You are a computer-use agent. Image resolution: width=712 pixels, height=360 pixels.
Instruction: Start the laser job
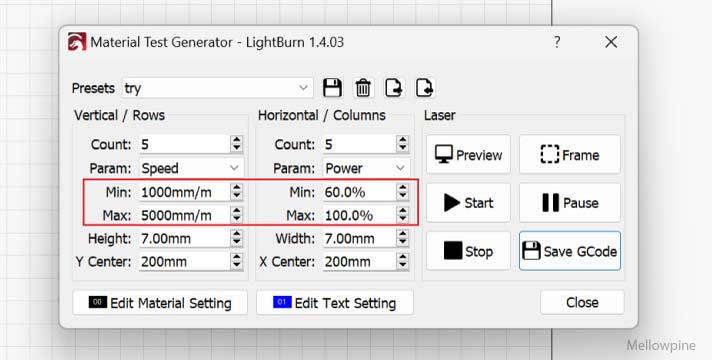[468, 202]
